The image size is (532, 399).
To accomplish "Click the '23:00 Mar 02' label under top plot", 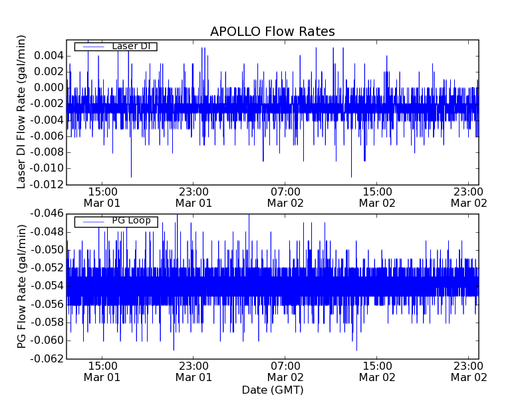I will (469, 198).
